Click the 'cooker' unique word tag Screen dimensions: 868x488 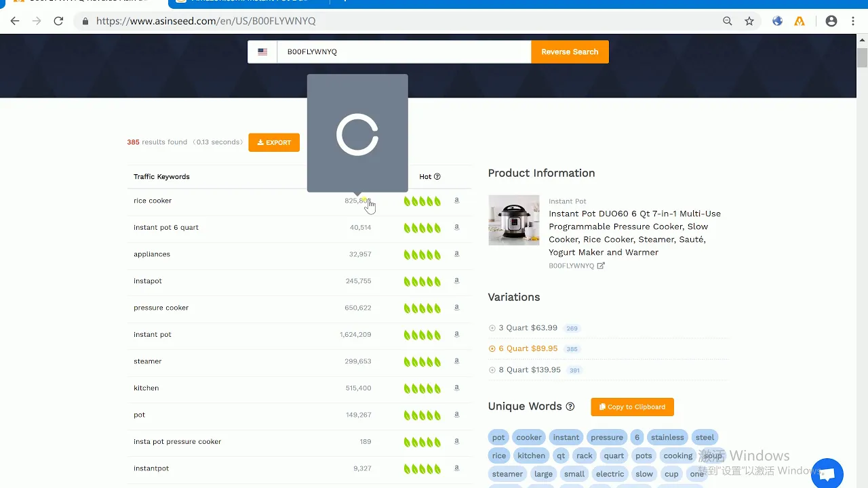(529, 437)
